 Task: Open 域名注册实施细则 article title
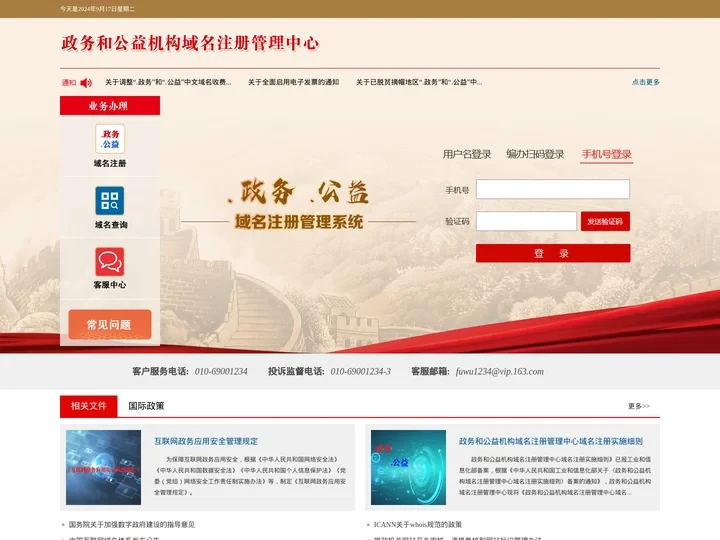point(551,441)
